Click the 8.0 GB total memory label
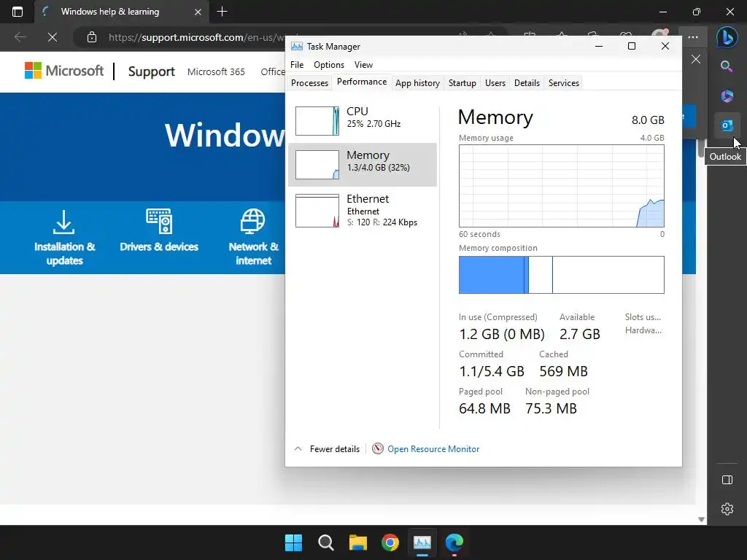The image size is (747, 560). (x=648, y=120)
